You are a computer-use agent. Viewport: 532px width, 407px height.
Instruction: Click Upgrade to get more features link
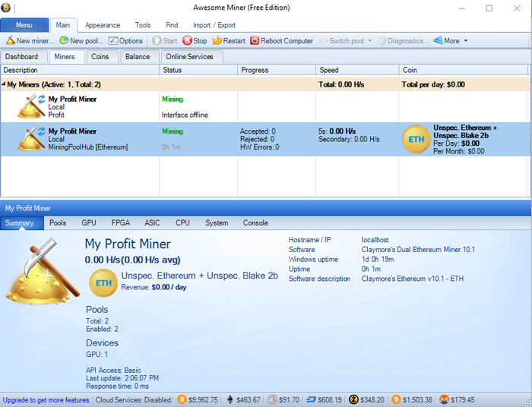46,399
